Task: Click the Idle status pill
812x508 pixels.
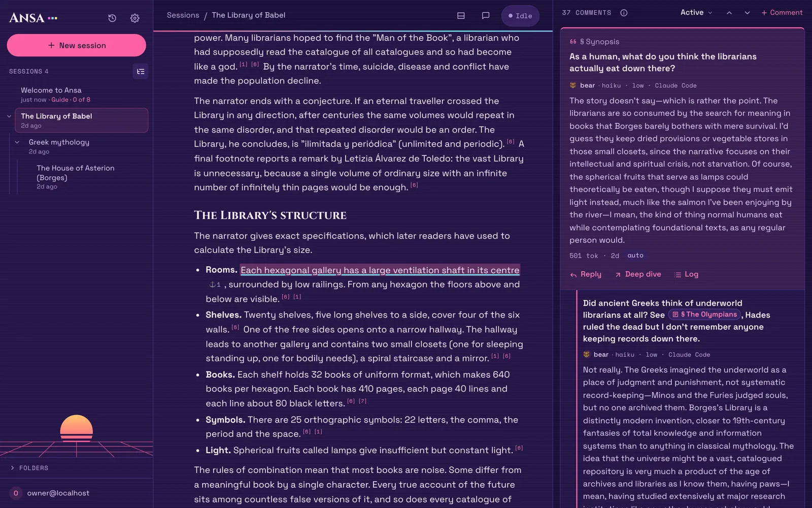Action: click(520, 16)
